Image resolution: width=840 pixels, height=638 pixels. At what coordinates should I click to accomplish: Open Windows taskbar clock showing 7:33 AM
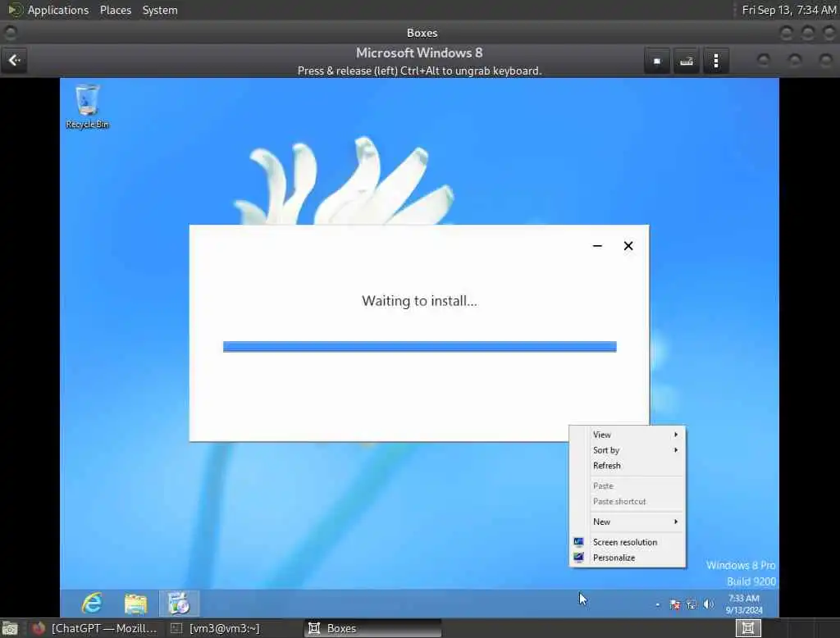click(x=744, y=604)
